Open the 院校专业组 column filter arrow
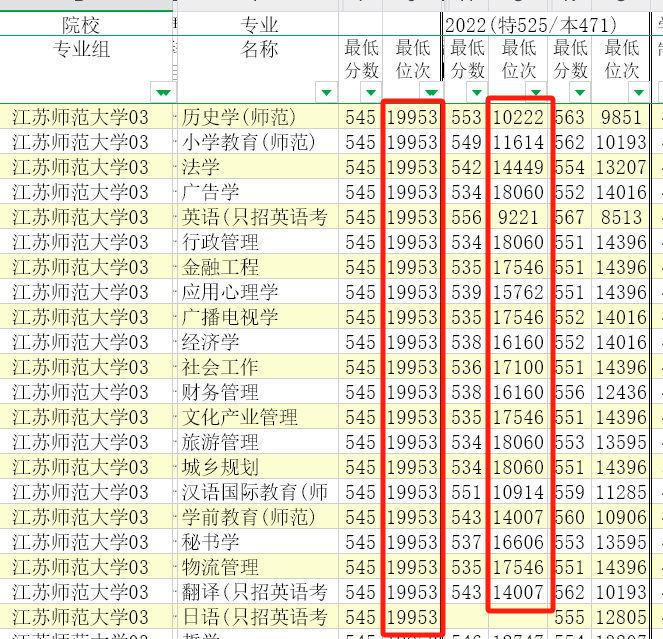Image resolution: width=663 pixels, height=639 pixels. pyautogui.click(x=163, y=93)
